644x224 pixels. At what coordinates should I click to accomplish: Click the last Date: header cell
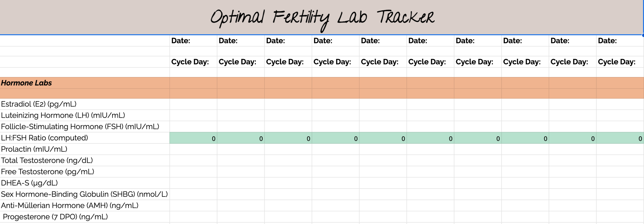tap(620, 41)
